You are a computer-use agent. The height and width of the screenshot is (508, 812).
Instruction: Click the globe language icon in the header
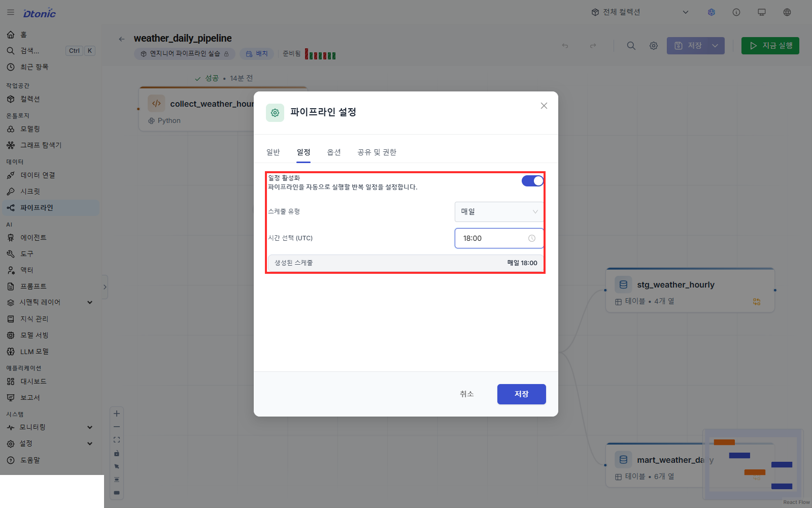click(787, 12)
